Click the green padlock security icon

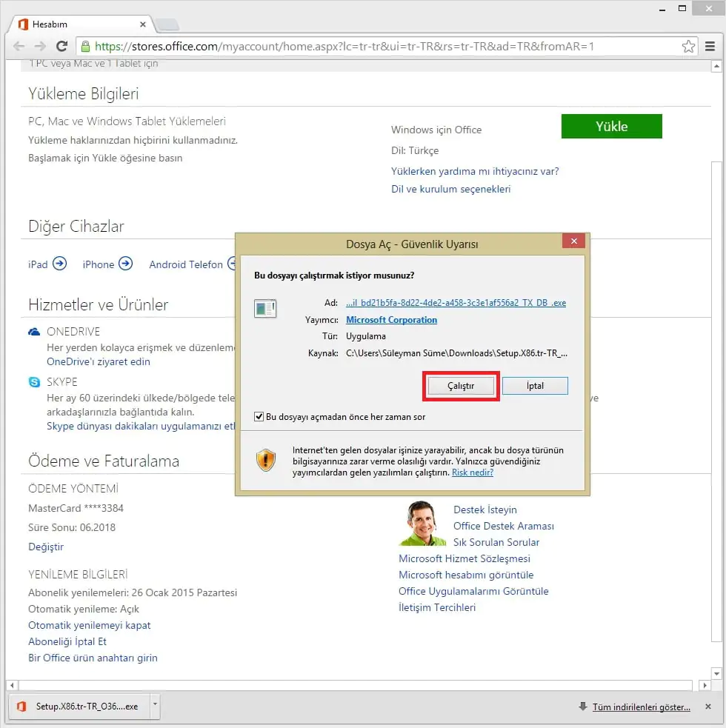click(x=85, y=46)
